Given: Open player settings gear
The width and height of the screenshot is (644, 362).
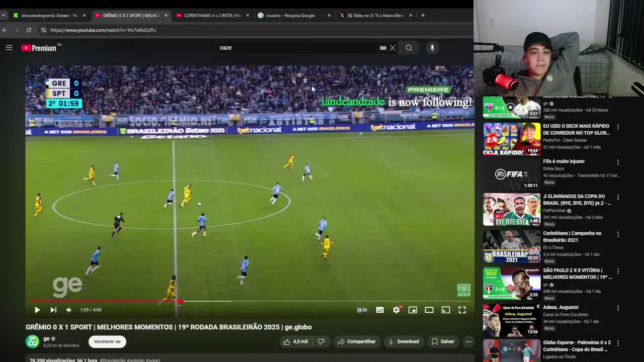Looking at the screenshot, I should coord(396,310).
